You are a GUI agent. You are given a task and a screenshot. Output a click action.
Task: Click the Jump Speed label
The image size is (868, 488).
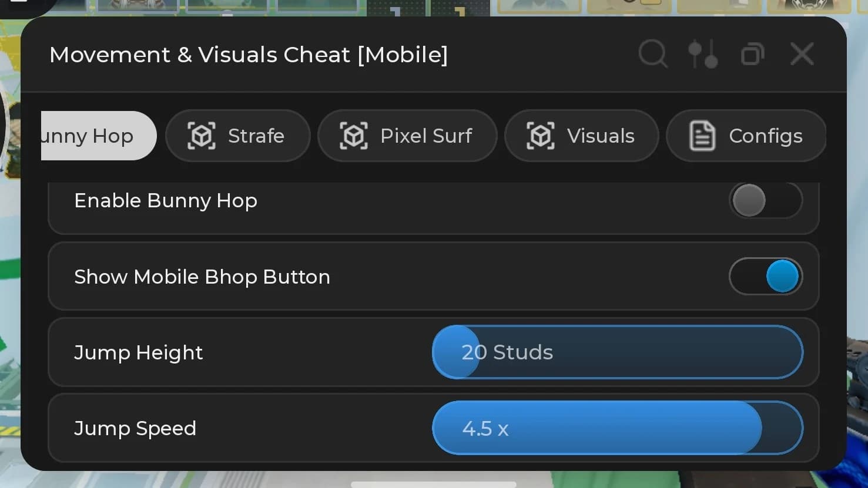[x=135, y=428]
